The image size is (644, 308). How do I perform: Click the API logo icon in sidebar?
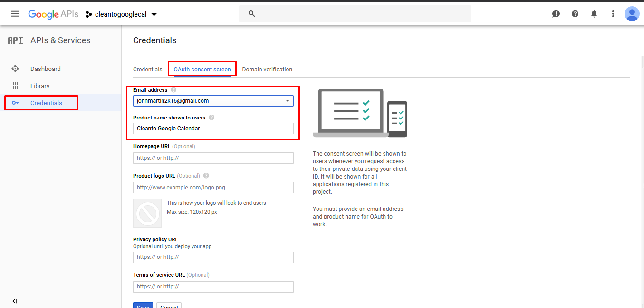15,40
